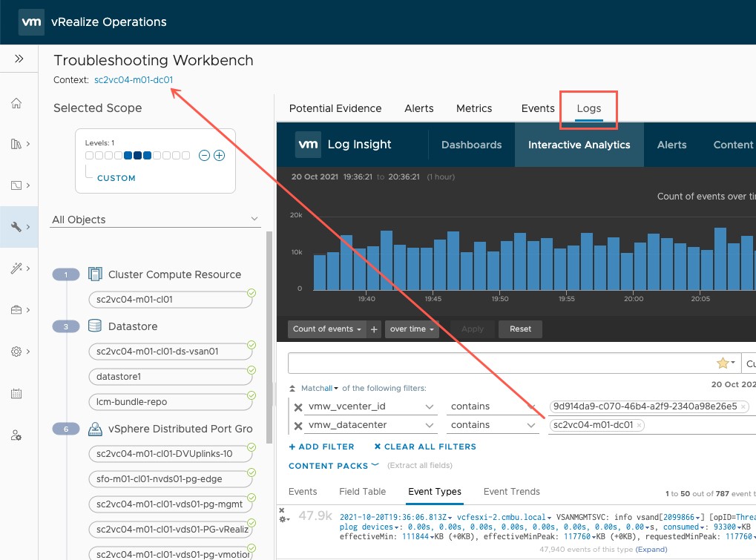Open the All Objects dropdown
The width and height of the screenshot is (756, 560).
tap(156, 220)
